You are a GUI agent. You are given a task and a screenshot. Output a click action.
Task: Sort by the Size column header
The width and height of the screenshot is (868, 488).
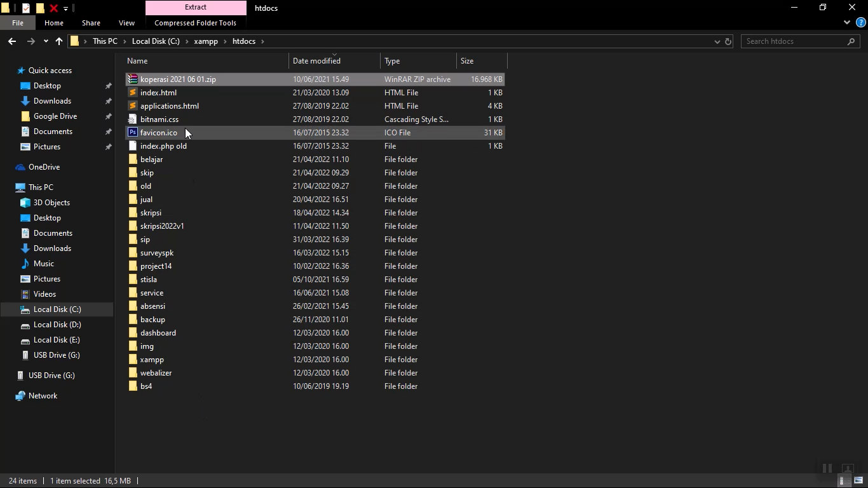coord(482,61)
